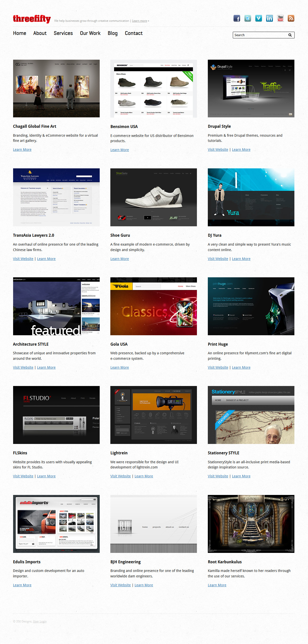Viewport: 308px width, 644px height.
Task: Click Learn More under Bensimon USA
Action: pyautogui.click(x=120, y=150)
